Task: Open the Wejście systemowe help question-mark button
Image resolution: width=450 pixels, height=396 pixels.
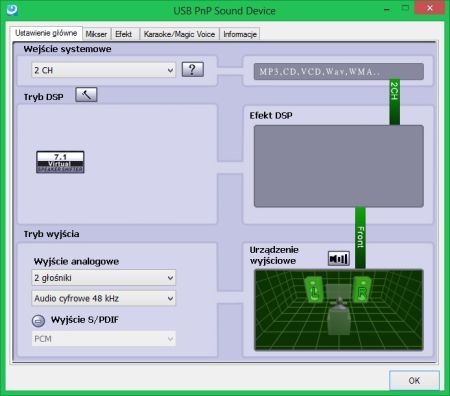Action: [193, 70]
